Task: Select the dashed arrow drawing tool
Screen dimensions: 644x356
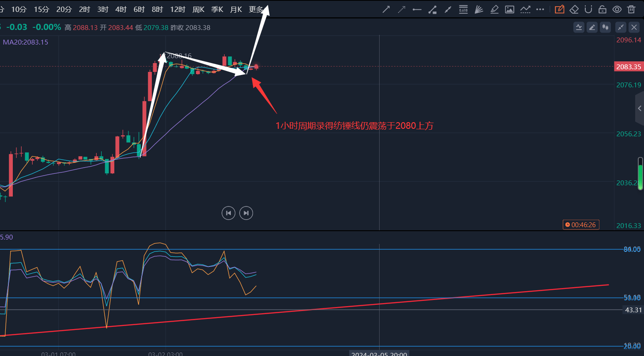Action: pyautogui.click(x=402, y=9)
